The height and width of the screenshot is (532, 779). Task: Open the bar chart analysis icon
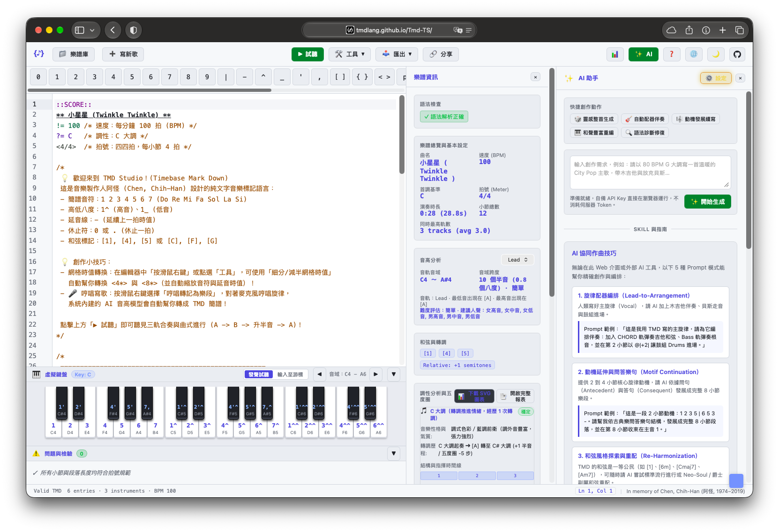615,54
